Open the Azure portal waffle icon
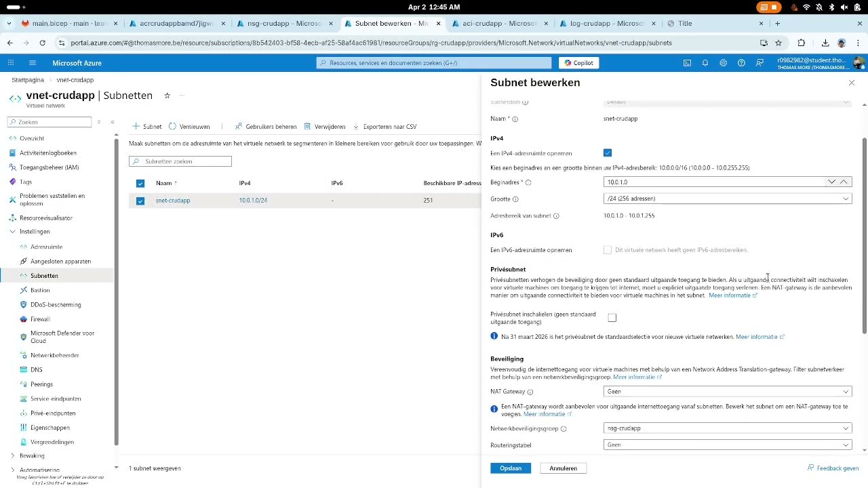The height and width of the screenshot is (488, 868). point(11,63)
